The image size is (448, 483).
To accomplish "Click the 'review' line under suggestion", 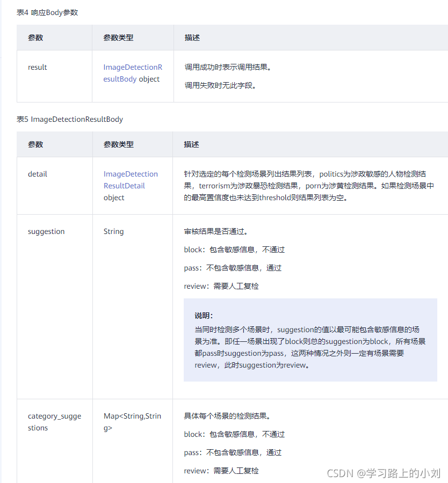I will (x=221, y=286).
